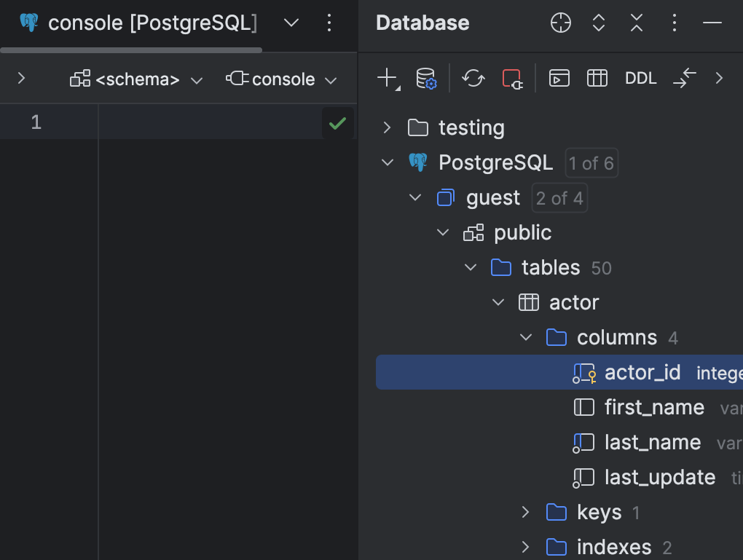Image resolution: width=743 pixels, height=560 pixels.
Task: Click the new item plus icon
Action: click(385, 78)
